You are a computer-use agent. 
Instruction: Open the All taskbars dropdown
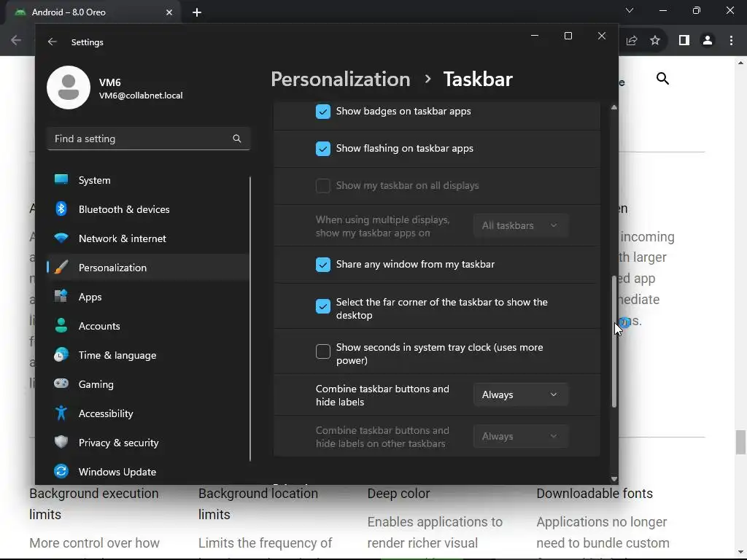520,225
